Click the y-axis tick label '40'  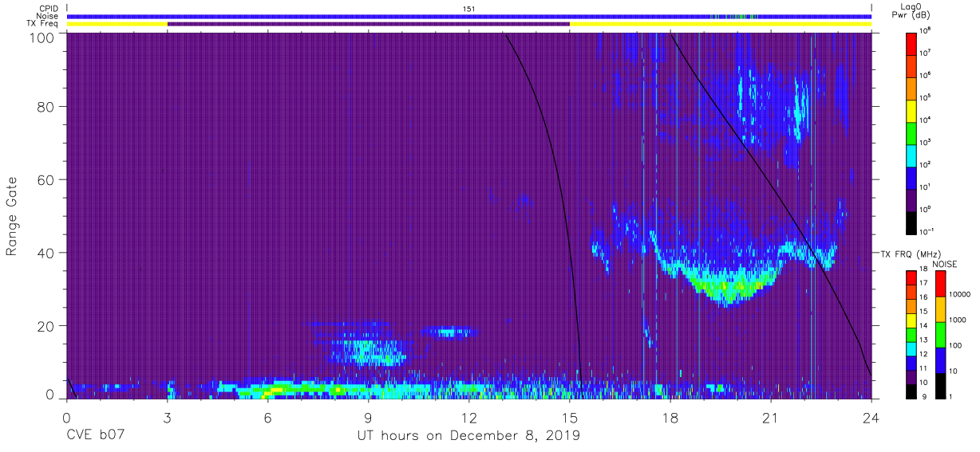click(x=45, y=253)
